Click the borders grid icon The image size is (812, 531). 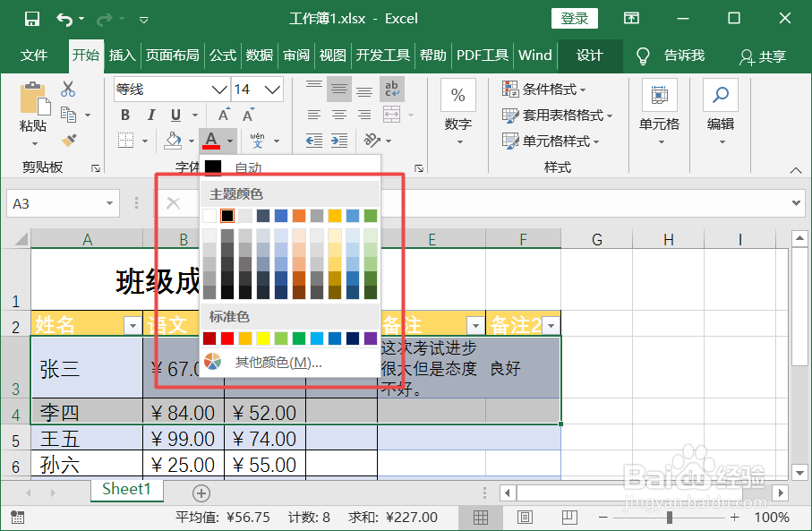point(126,140)
